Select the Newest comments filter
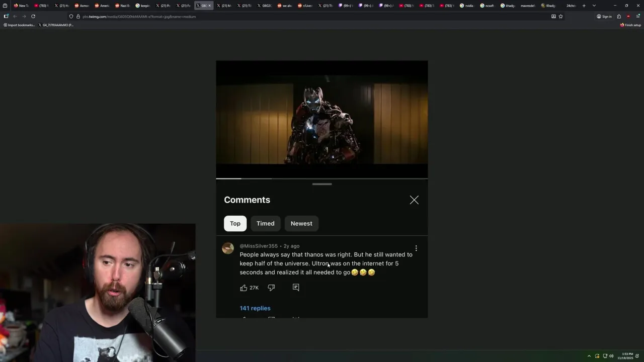 point(301,223)
